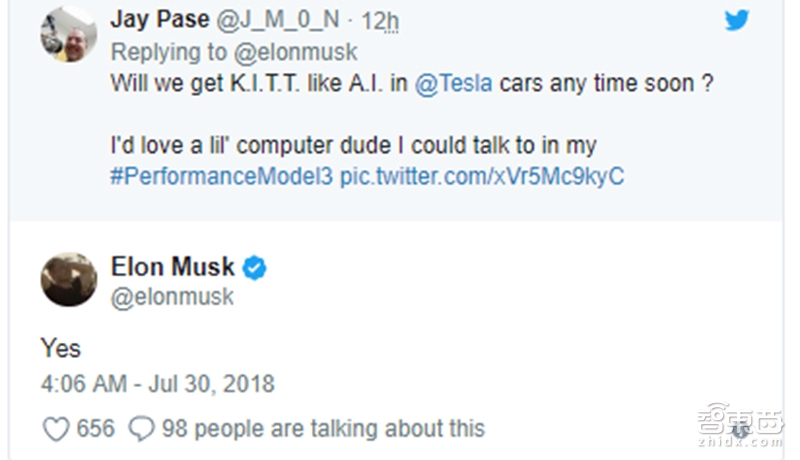The height and width of the screenshot is (460, 800).
Task: Click the info icon under the watermark
Action: 738,431
